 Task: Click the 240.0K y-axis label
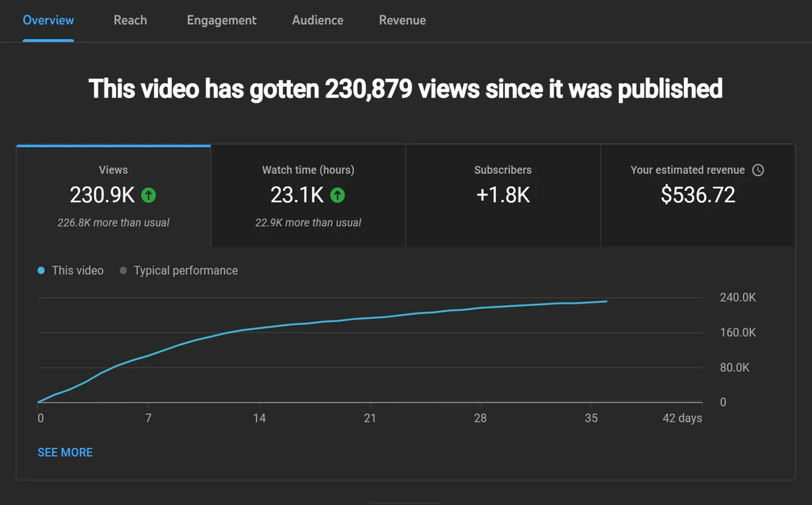(x=738, y=298)
